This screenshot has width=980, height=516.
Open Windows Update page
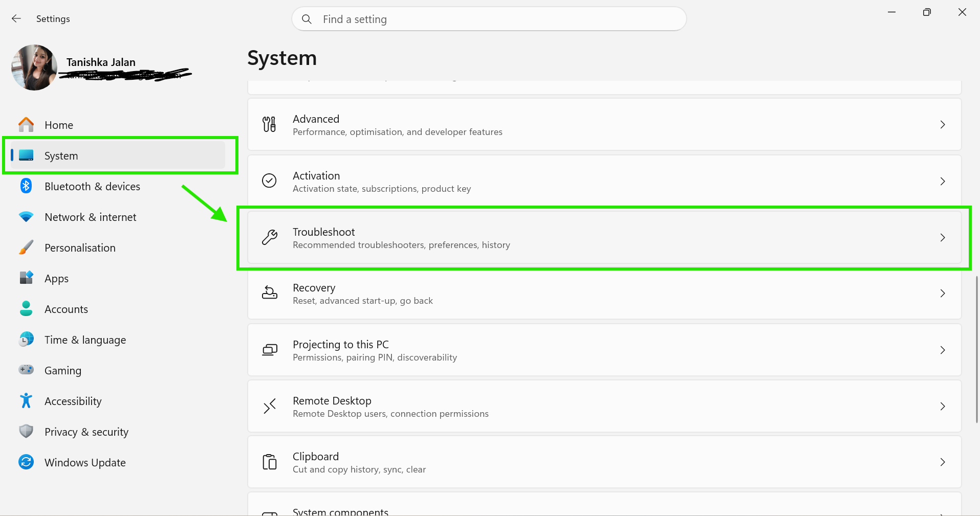(x=118, y=462)
